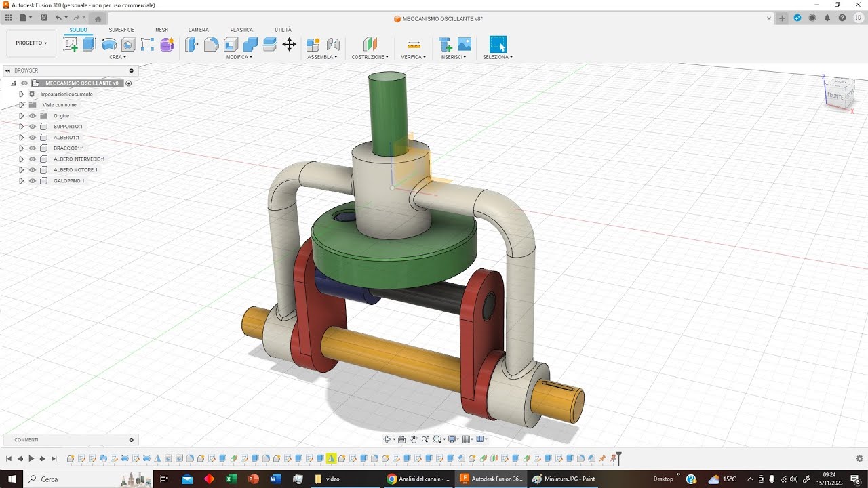Click the Select window tool icon
This screenshot has width=868, height=488.
pos(498,45)
